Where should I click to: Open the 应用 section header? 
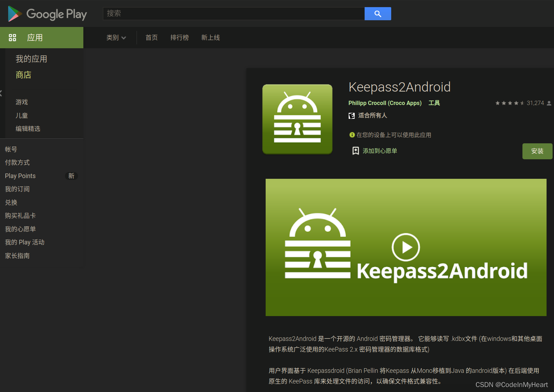coord(41,38)
